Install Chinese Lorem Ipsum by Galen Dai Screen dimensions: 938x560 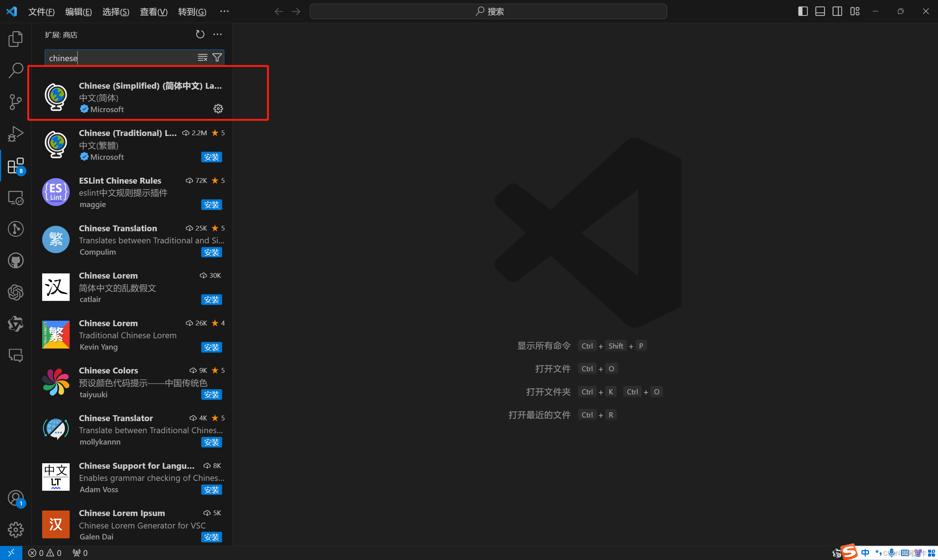[x=211, y=537]
